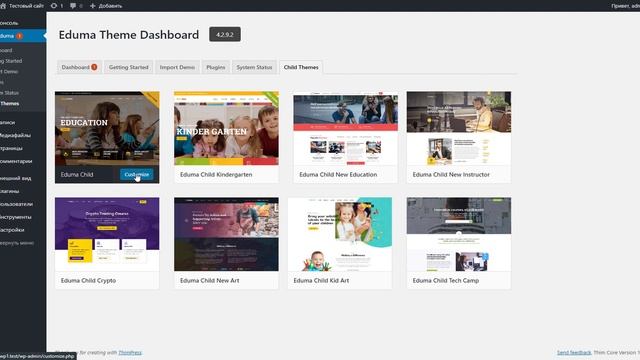Click the Eduma Child New Instructor title text

click(451, 174)
